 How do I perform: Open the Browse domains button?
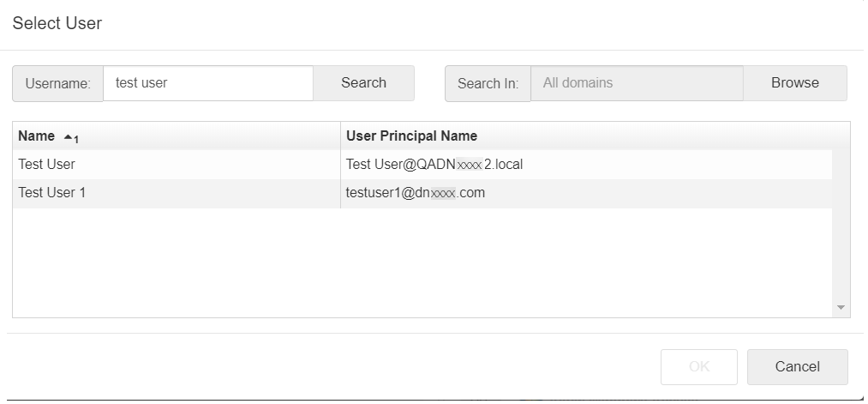coord(794,83)
